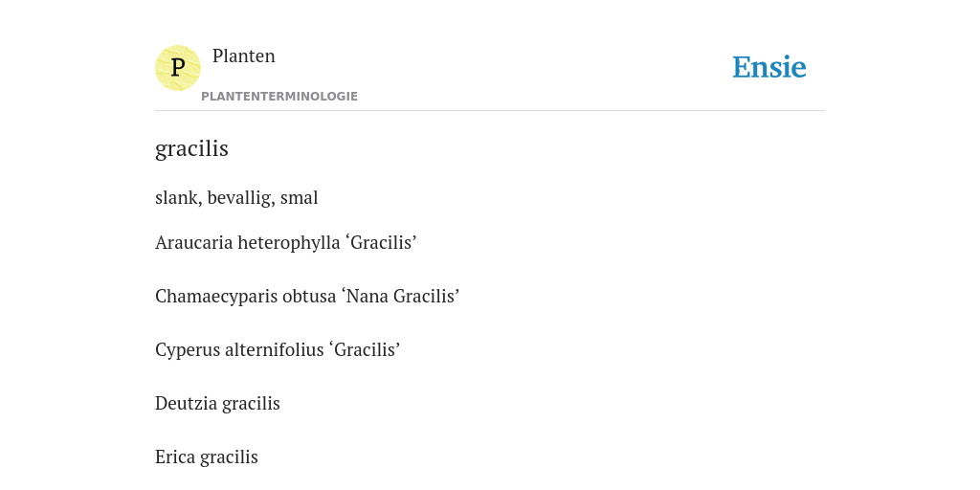Open the PLANTENTERMINOLOGIE category label

[x=279, y=97]
